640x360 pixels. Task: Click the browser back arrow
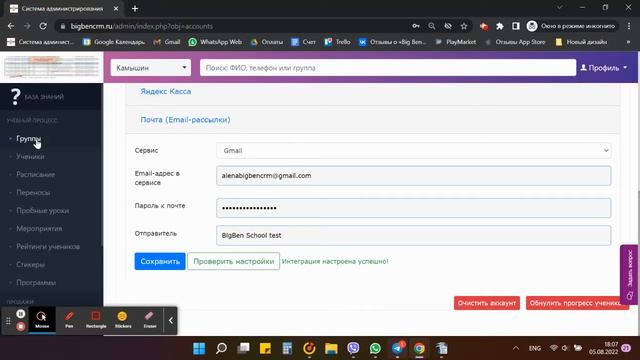(11, 26)
